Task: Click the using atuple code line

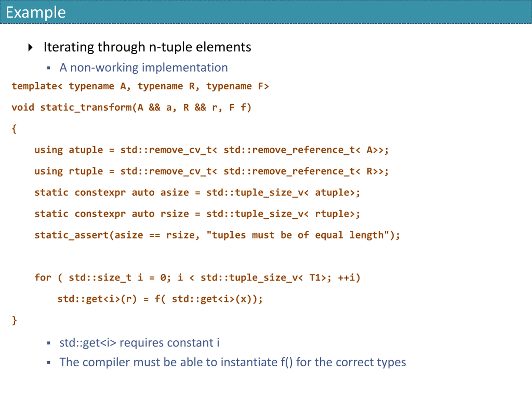Action: 211,150
